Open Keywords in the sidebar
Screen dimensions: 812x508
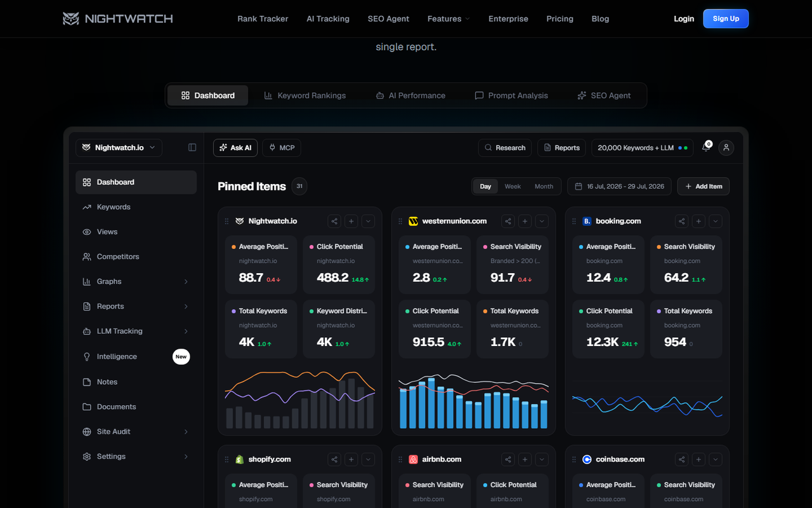pos(136,207)
